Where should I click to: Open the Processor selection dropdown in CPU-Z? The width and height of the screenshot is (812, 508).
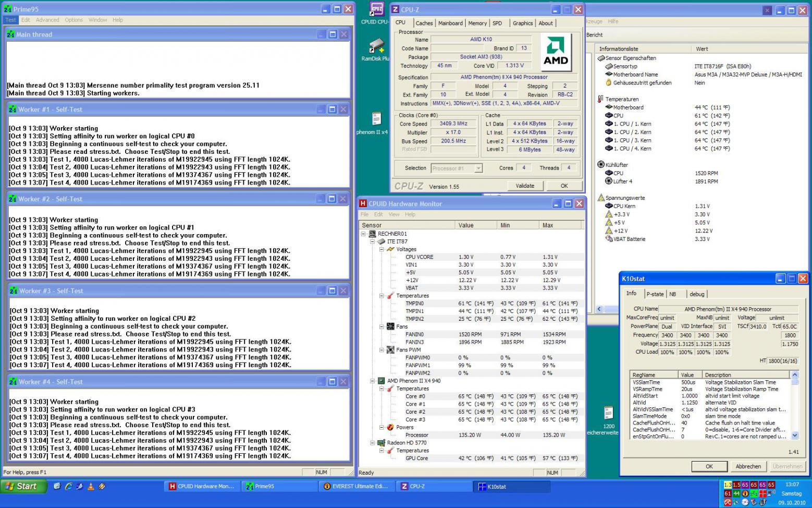[x=478, y=168]
